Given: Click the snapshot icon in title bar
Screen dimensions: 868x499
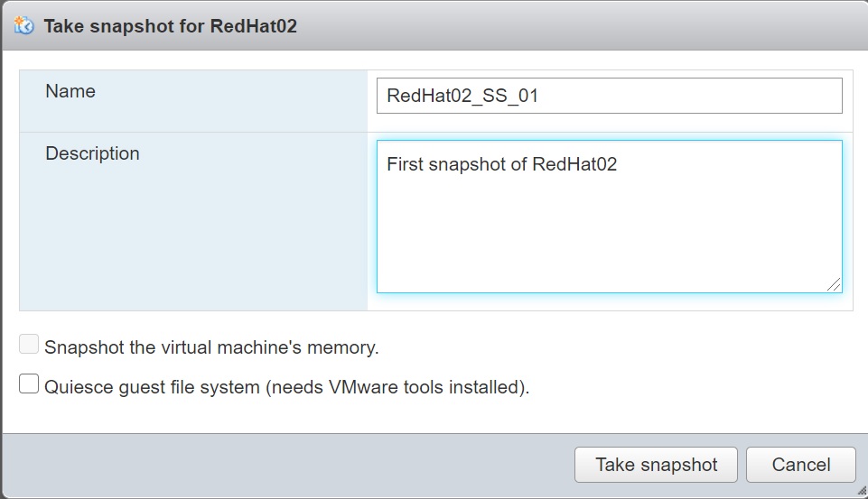Looking at the screenshot, I should tap(24, 25).
